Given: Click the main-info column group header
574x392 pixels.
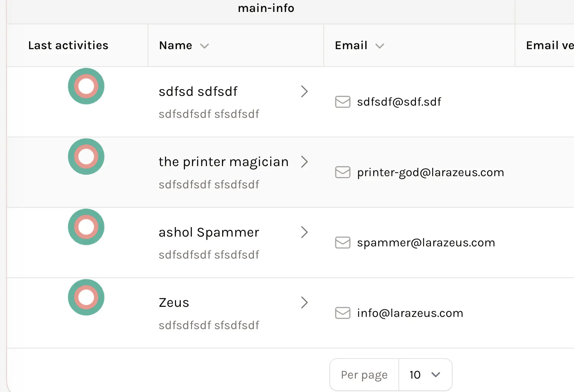Looking at the screenshot, I should click(x=266, y=8).
